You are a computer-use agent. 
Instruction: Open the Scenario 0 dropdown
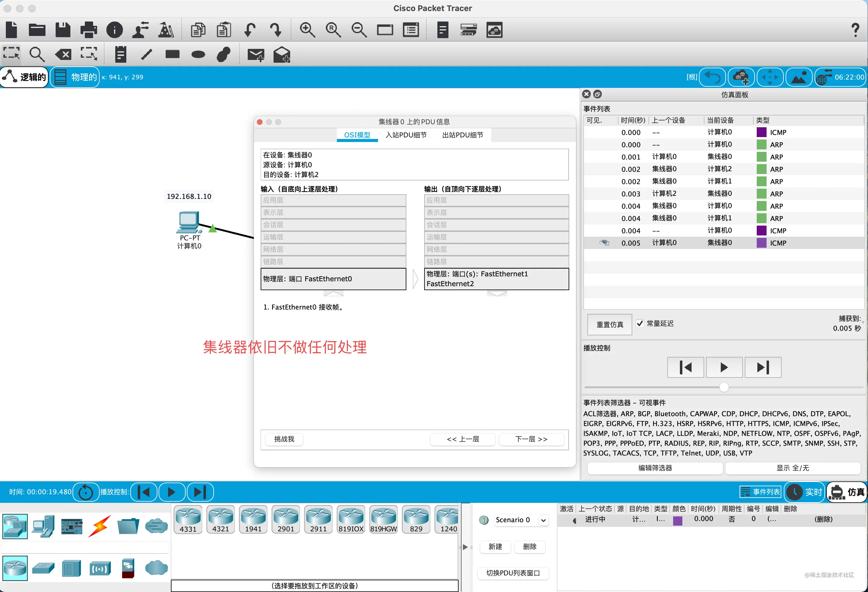coord(521,520)
